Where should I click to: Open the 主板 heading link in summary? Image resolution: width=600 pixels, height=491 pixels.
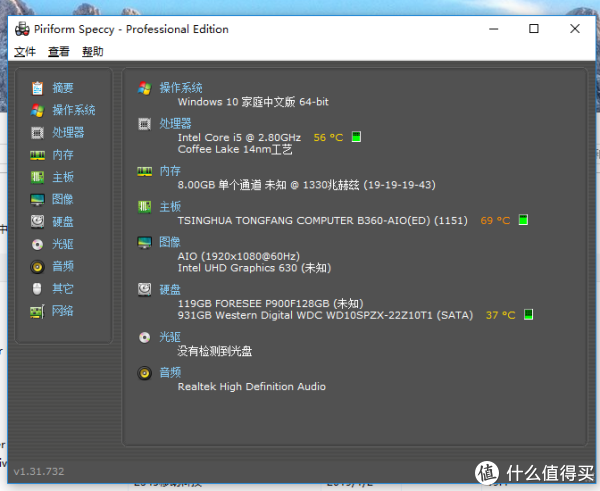click(170, 207)
